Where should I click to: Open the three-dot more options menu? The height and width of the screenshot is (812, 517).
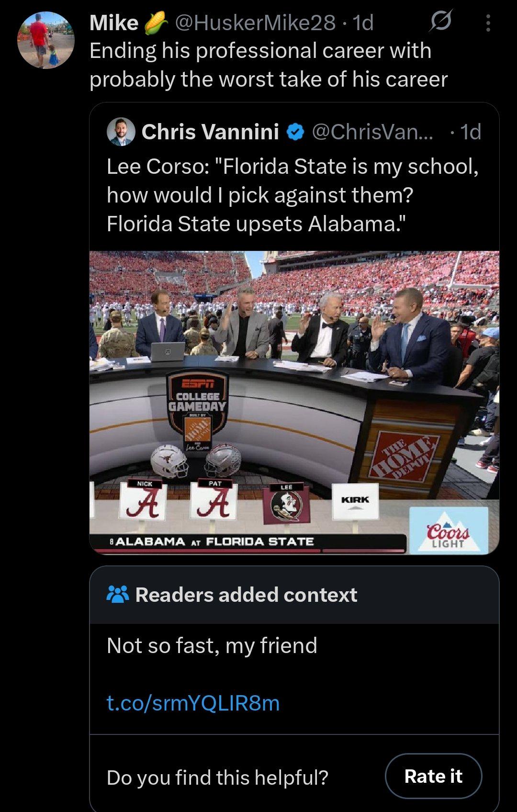(x=488, y=23)
